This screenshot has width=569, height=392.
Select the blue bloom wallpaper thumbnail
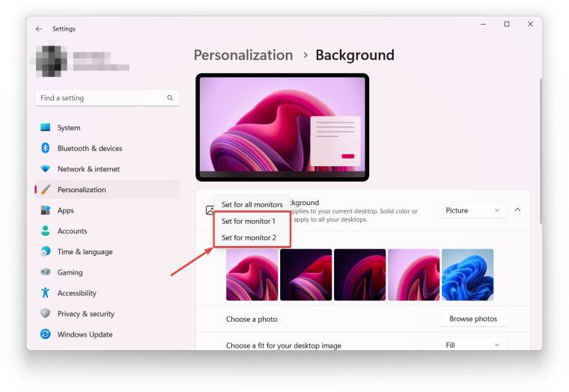click(467, 275)
